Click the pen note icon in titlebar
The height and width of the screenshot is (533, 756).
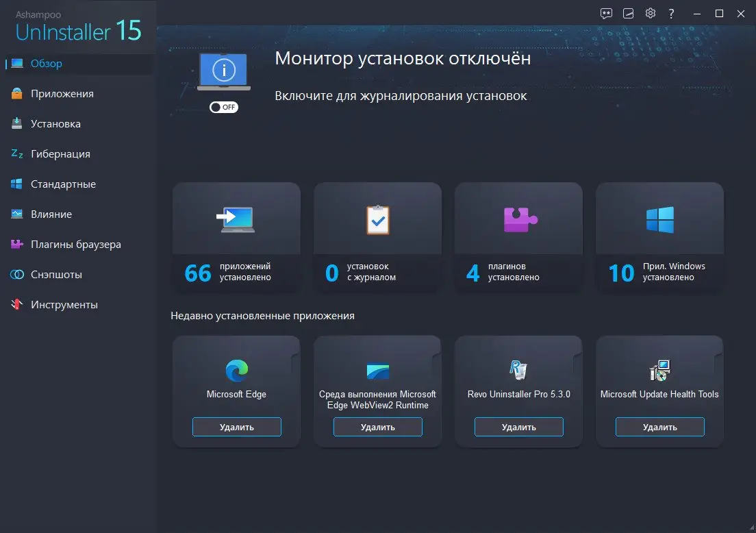tap(628, 13)
